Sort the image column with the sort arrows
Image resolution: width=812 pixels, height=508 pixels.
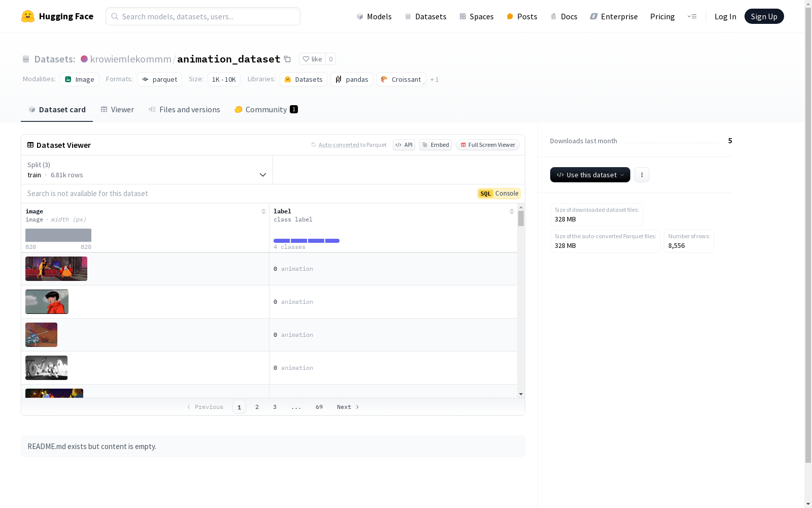tap(263, 211)
